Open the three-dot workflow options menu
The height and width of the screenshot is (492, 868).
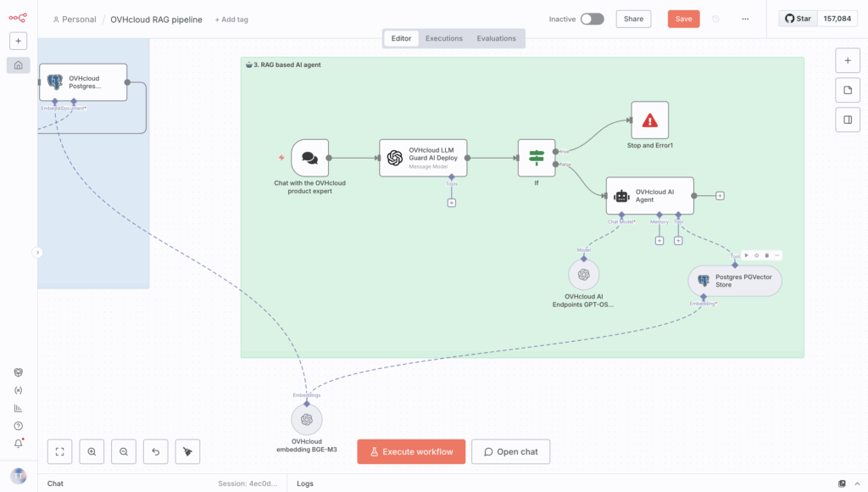coord(745,19)
